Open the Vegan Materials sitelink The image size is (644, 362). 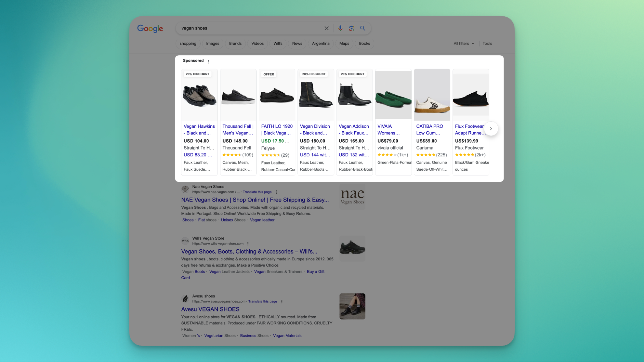coord(287,336)
